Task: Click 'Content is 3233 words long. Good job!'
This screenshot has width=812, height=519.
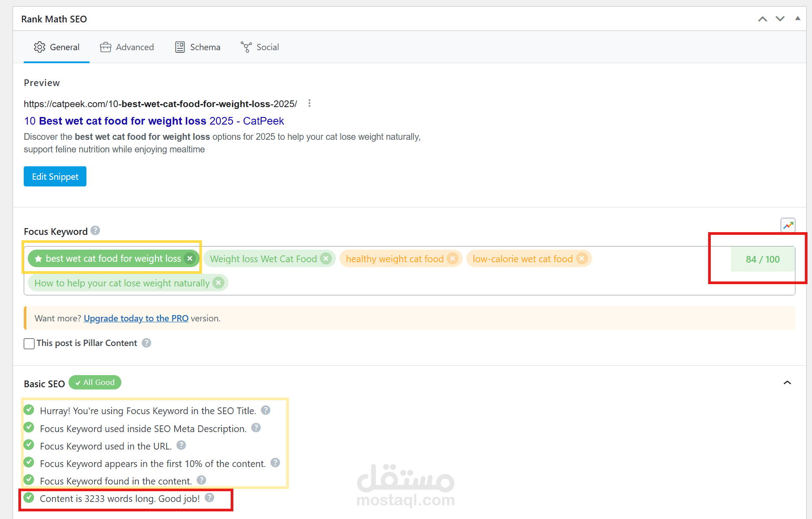Action: (x=120, y=498)
